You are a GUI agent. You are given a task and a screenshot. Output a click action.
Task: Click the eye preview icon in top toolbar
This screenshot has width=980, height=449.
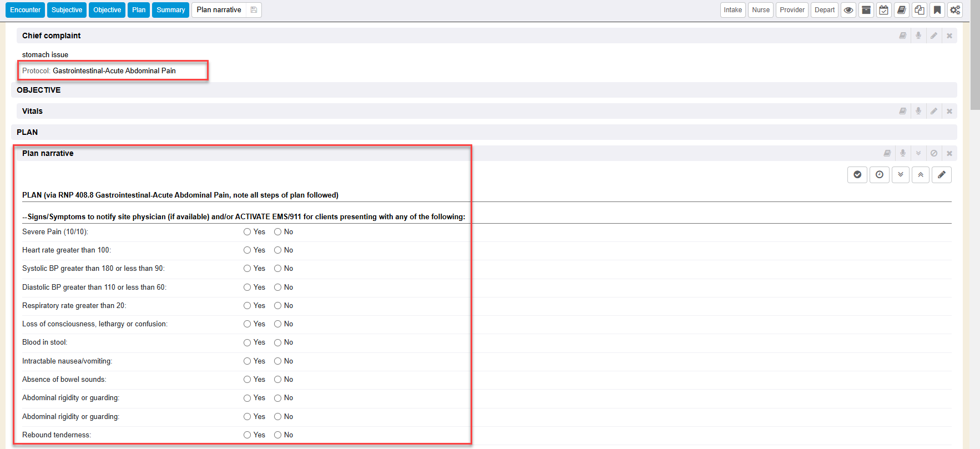tap(848, 10)
